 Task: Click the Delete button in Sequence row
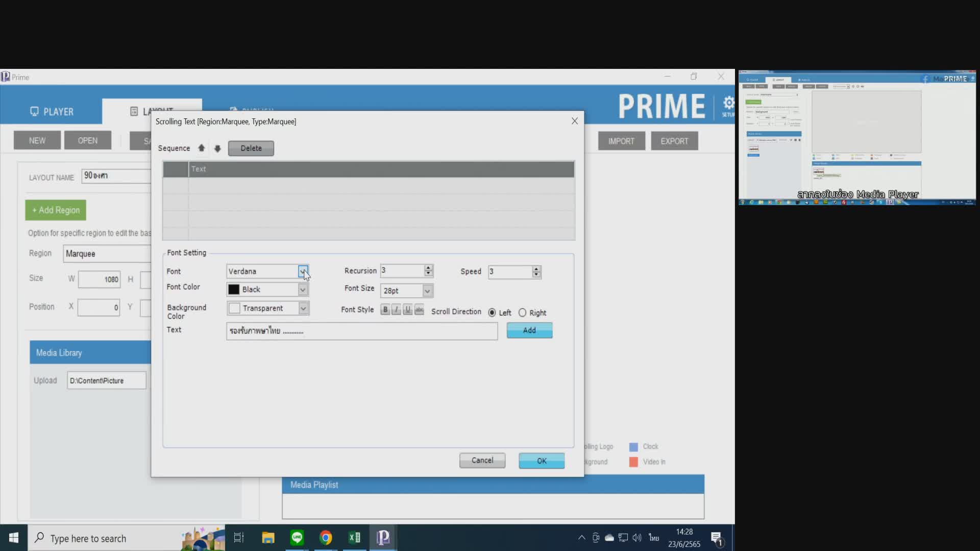click(251, 148)
